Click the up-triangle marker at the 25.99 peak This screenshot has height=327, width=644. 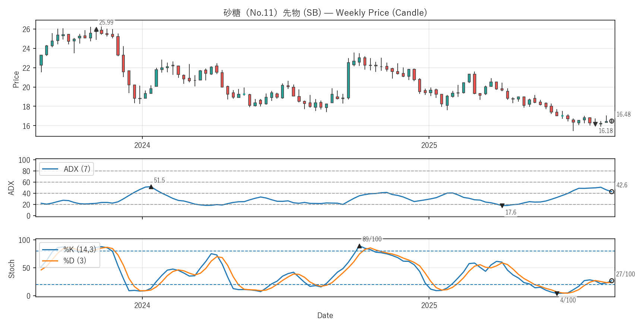pyautogui.click(x=96, y=29)
